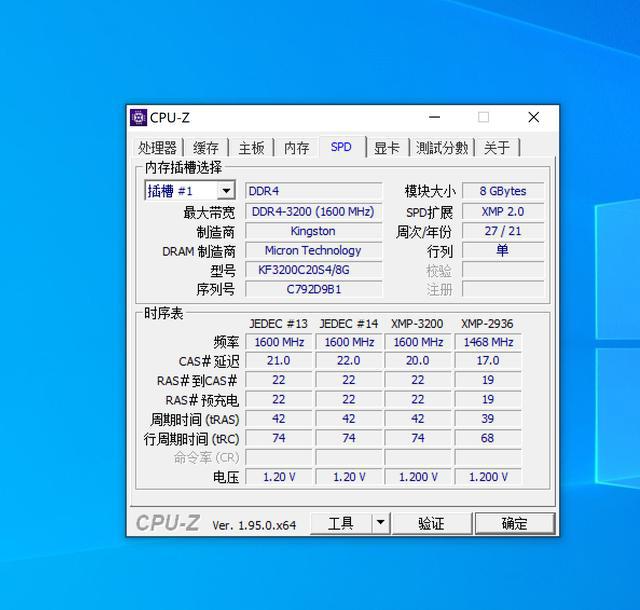Viewport: 640px width, 610px height.
Task: Click the 模块大小 label
Action: coord(430,191)
